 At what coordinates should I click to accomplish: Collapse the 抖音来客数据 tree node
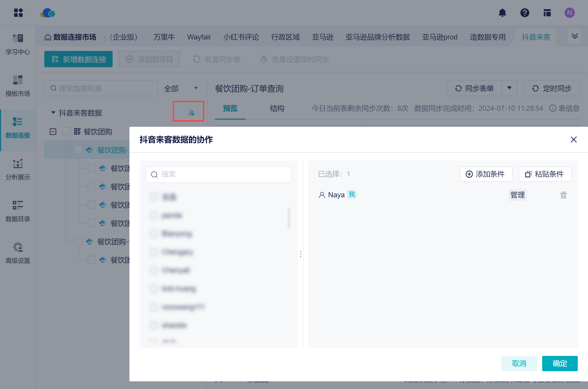53,113
